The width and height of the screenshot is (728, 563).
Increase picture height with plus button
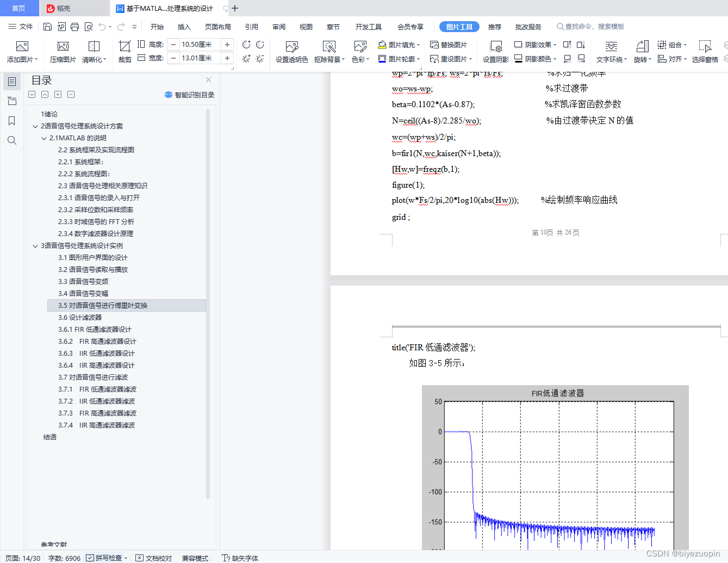(227, 45)
